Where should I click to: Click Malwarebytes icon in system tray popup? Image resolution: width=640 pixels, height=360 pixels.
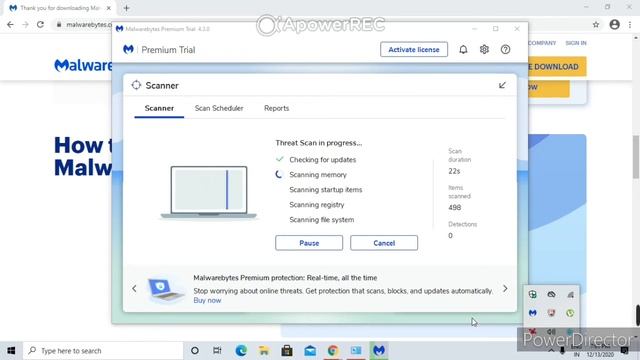pyautogui.click(x=533, y=313)
